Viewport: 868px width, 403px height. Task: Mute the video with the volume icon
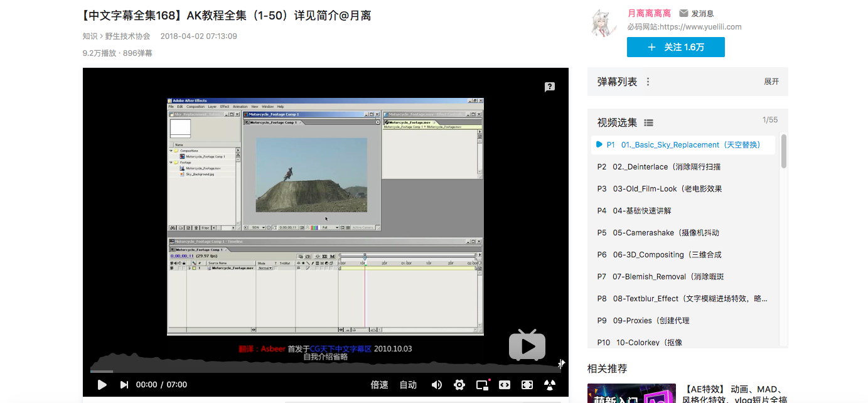tap(436, 385)
